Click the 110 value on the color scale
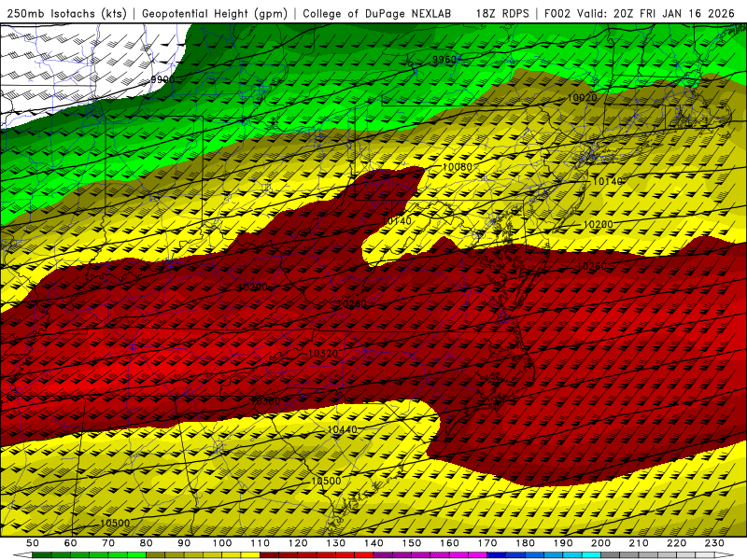Image resolution: width=747 pixels, height=560 pixels. [261, 543]
